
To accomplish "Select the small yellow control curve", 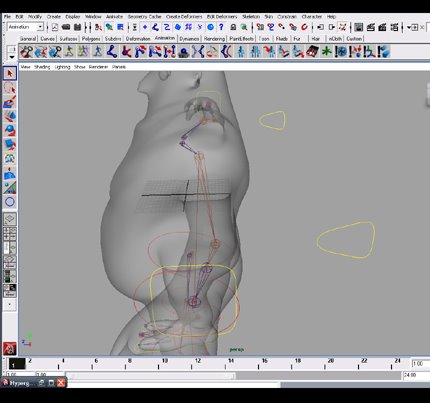I will pyautogui.click(x=272, y=120).
